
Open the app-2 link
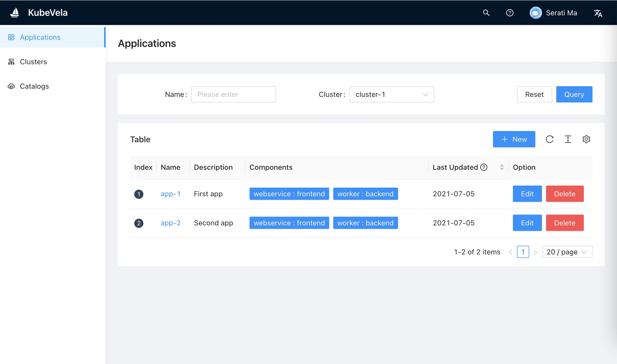(170, 223)
